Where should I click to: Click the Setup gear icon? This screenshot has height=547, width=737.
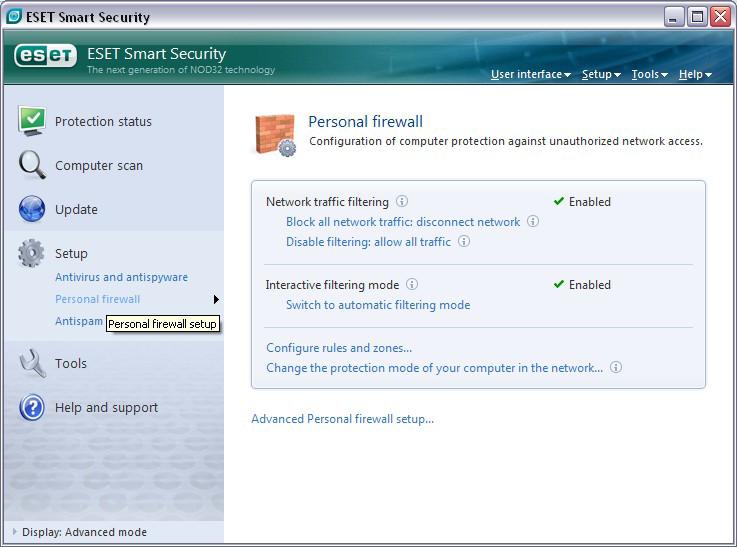click(x=31, y=253)
